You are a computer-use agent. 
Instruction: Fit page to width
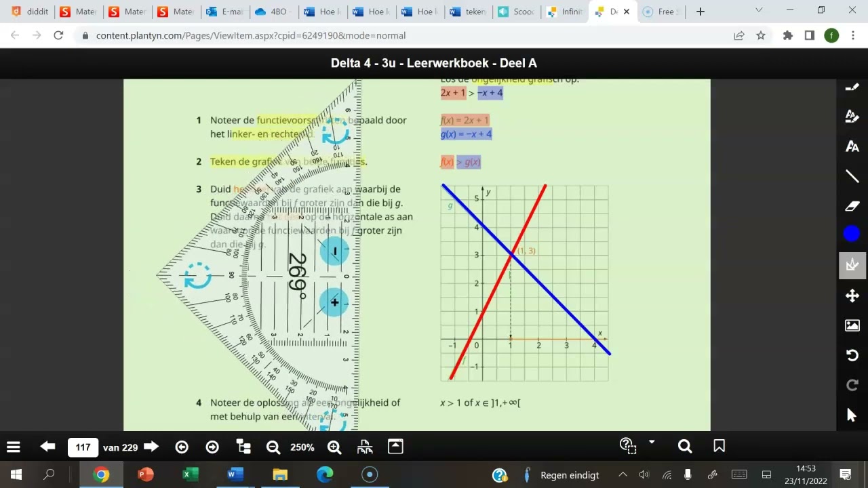click(365, 447)
